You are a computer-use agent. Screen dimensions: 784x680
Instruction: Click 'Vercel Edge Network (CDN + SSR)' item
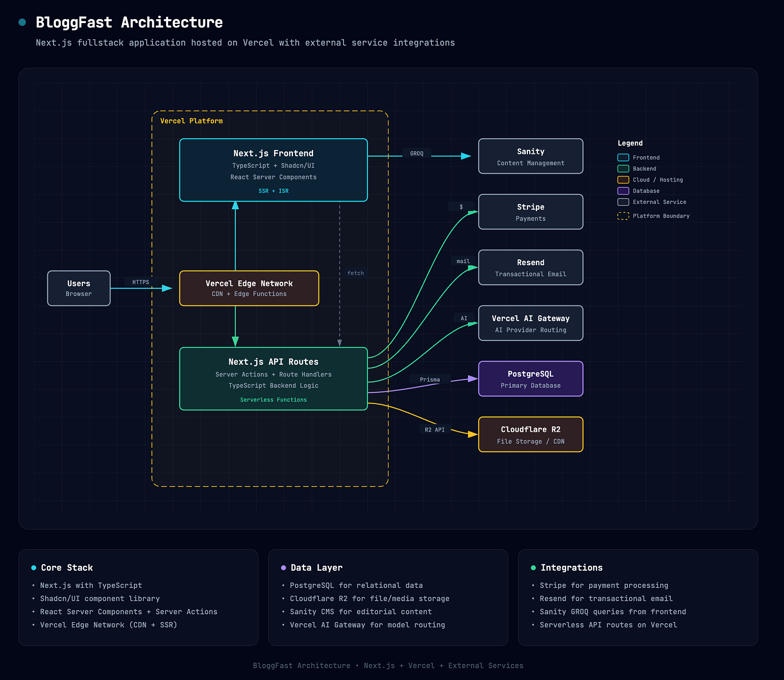pyautogui.click(x=109, y=625)
